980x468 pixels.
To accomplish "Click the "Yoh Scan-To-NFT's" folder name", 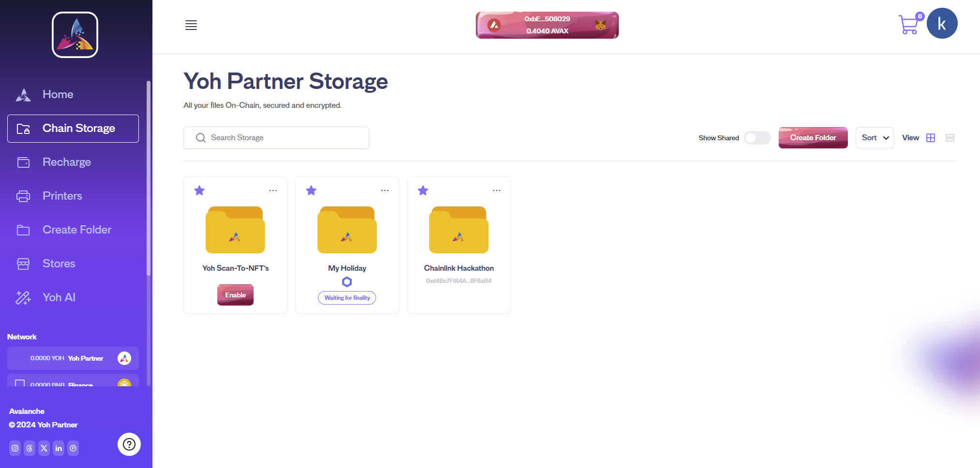I will tap(236, 268).
